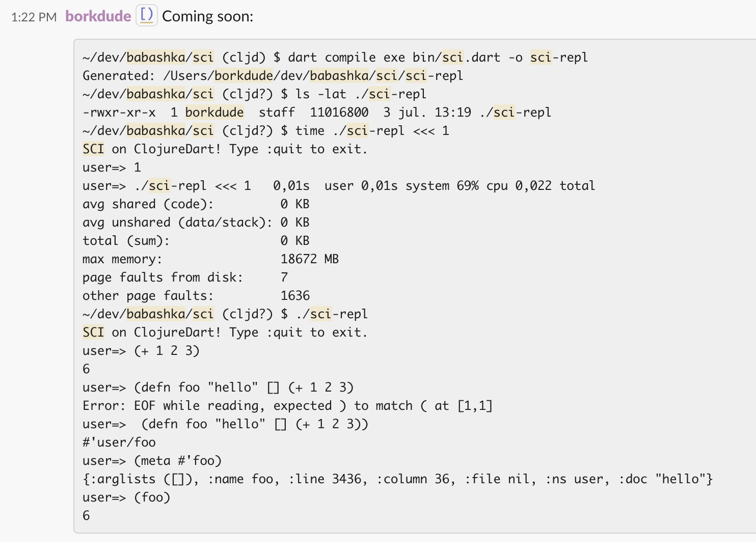This screenshot has width=756, height=554.
Task: Click the '-rwxr-xr-x' file listing line
Action: click(317, 113)
